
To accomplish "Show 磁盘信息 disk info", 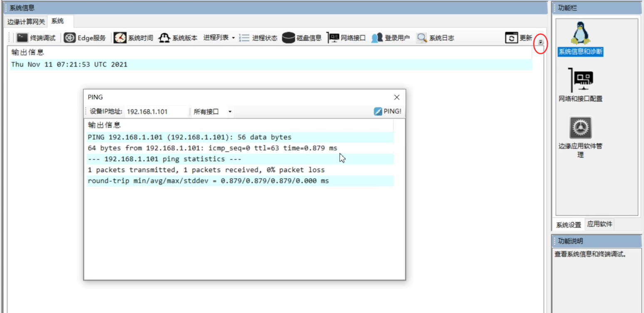I will click(302, 38).
